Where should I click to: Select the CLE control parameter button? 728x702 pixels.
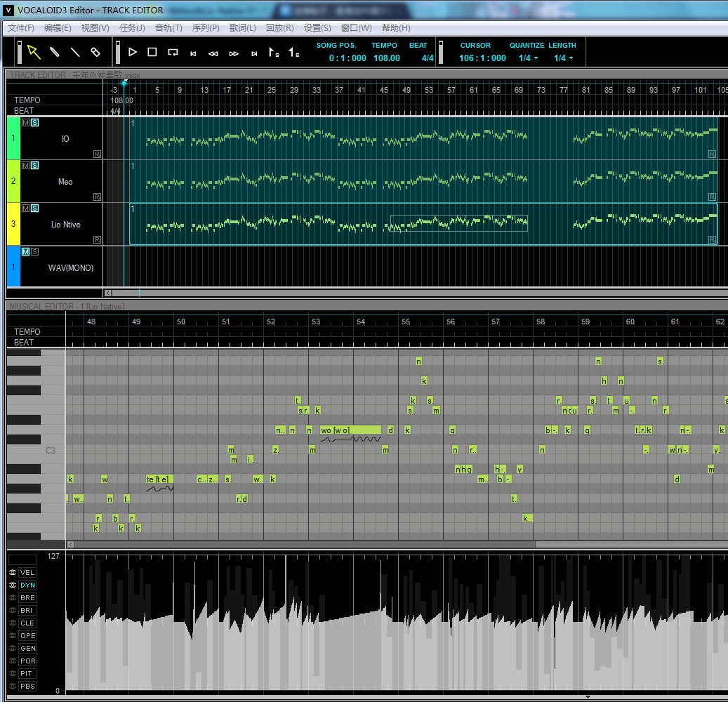point(27,623)
